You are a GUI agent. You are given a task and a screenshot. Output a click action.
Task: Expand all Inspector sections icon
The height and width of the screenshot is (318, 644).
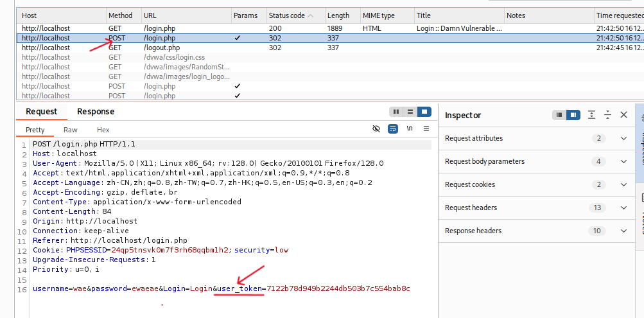[591, 115]
